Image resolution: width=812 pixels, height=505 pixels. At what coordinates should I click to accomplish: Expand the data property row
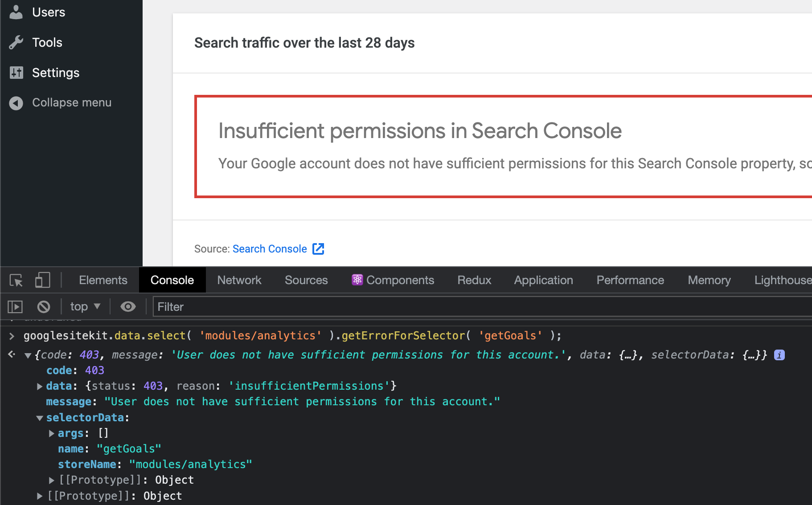(40, 386)
